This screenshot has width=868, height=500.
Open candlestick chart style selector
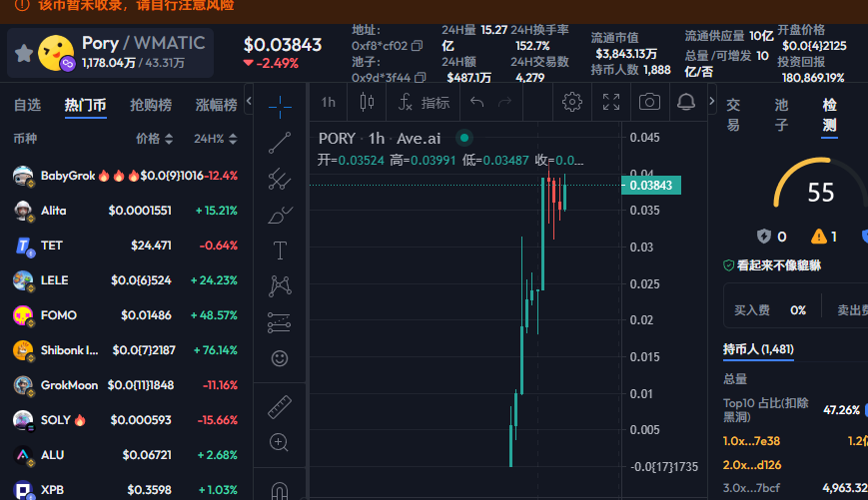click(x=367, y=103)
